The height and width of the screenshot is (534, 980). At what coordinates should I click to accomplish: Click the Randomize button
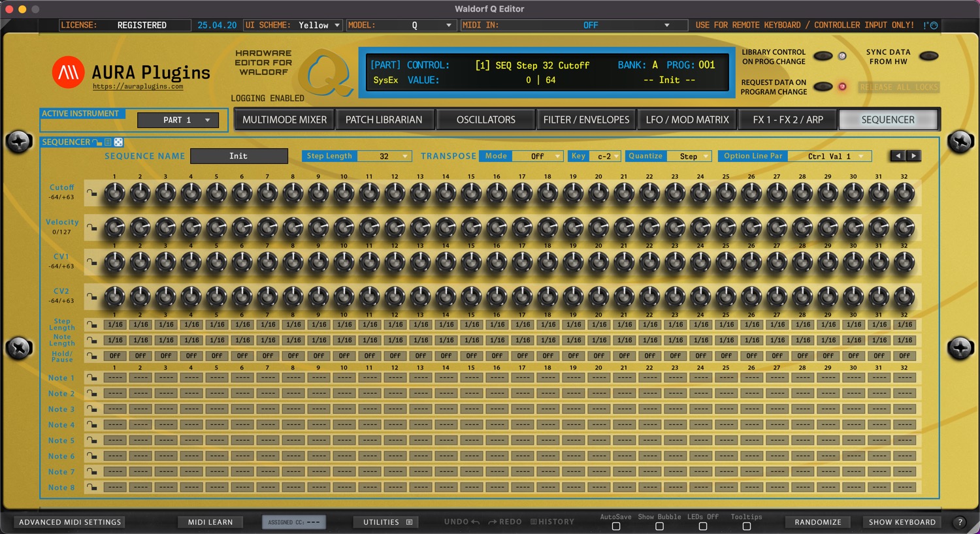click(818, 522)
